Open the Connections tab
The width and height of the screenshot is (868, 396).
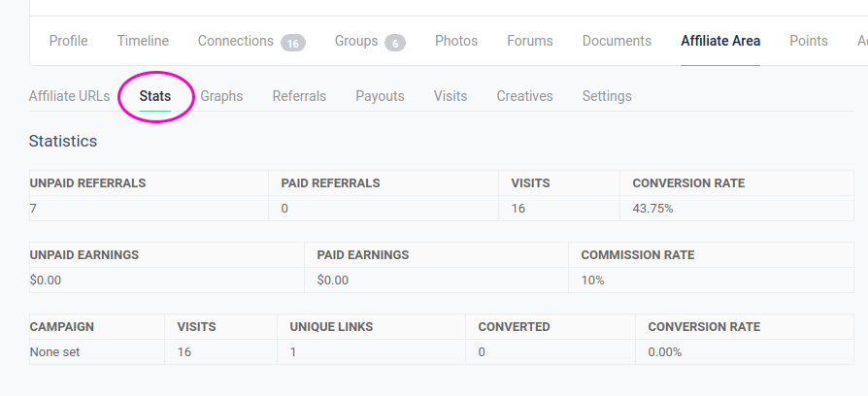[236, 41]
